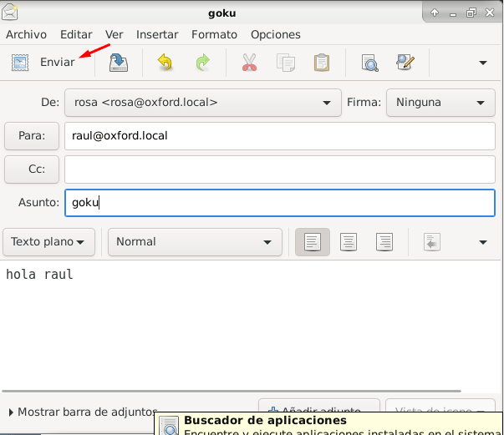
Task: Toggle center text alignment
Action: pos(349,242)
